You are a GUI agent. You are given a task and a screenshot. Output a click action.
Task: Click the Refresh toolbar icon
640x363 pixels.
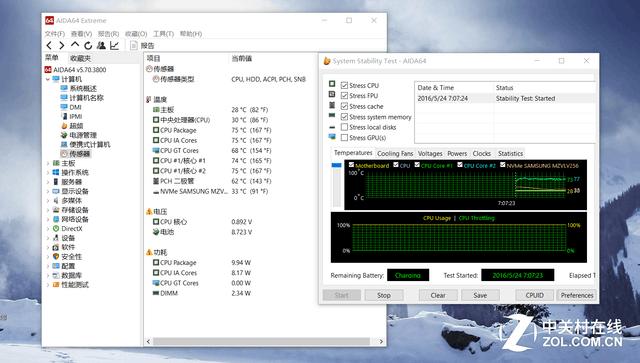[88, 45]
